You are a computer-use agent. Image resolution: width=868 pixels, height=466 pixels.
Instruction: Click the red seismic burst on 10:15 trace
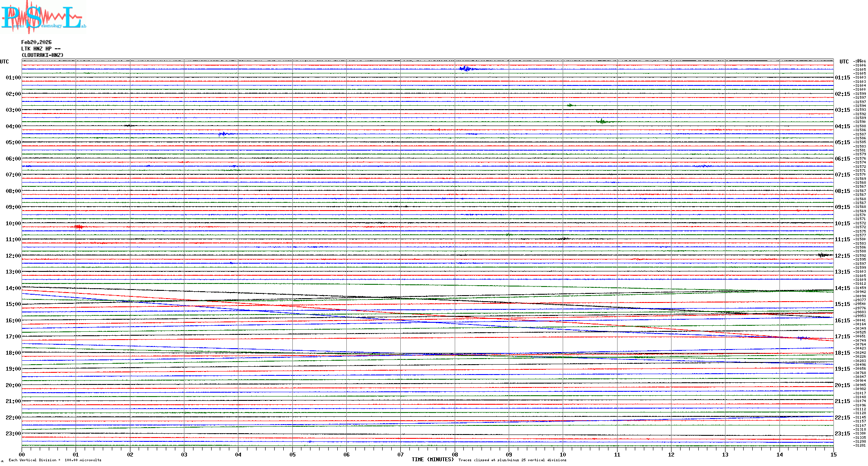(x=79, y=227)
